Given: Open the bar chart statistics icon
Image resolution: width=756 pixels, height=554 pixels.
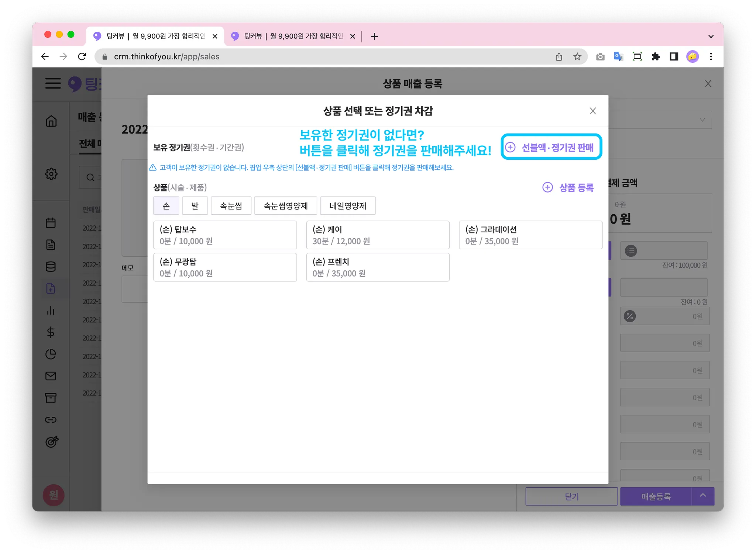Looking at the screenshot, I should tap(51, 311).
